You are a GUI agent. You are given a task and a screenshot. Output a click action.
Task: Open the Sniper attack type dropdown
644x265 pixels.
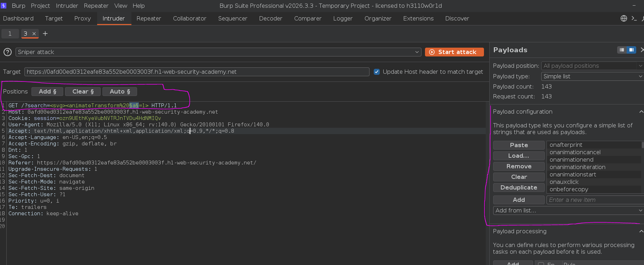[x=218, y=52]
